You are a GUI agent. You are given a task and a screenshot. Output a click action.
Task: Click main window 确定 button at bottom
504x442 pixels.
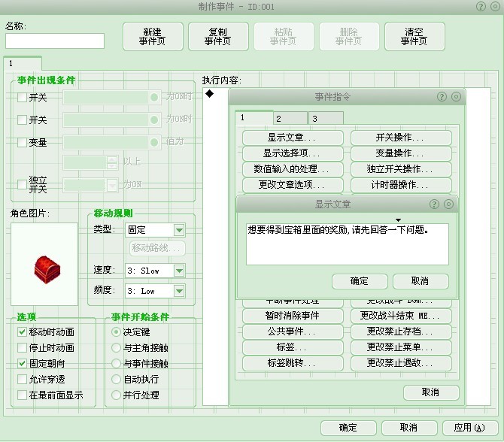coord(348,428)
